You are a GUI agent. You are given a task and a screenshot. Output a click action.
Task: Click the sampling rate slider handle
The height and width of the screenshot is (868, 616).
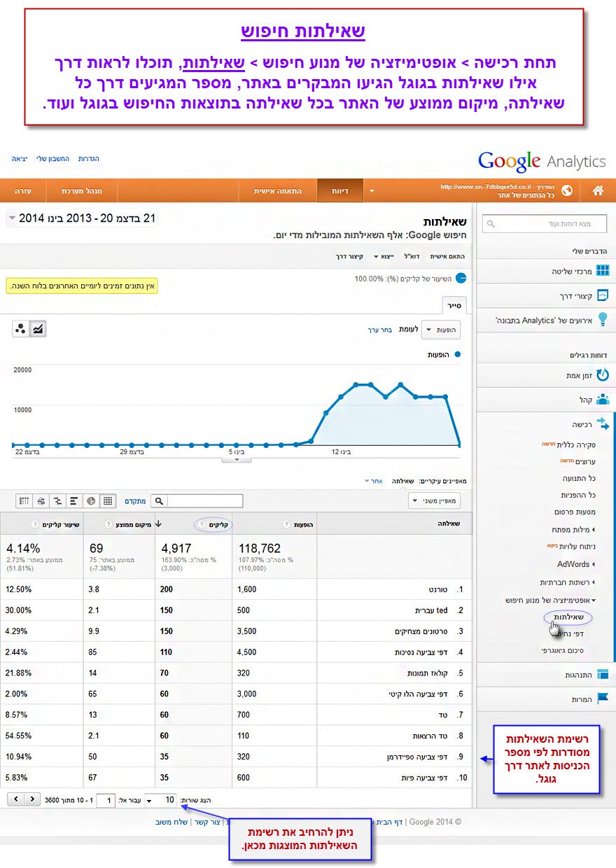tap(461, 278)
